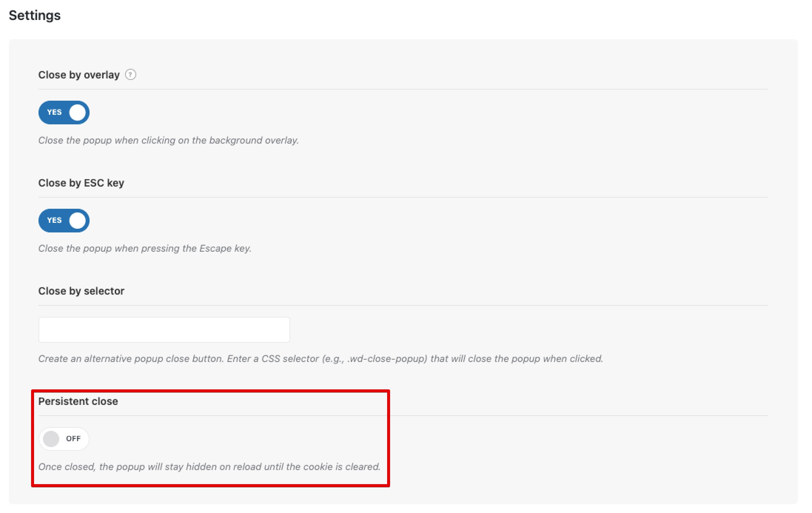Turn off the Close by ESC key switch
The height and width of the screenshot is (513, 812).
(64, 221)
